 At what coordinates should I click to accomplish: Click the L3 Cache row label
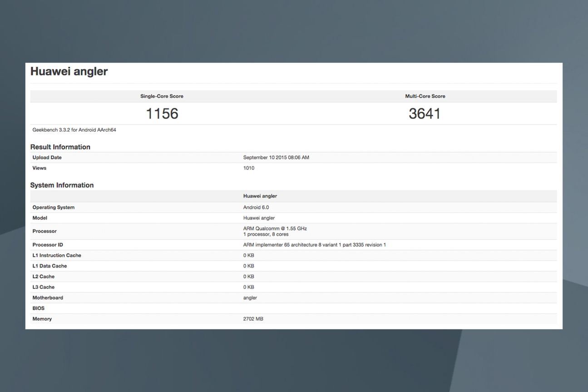pos(44,287)
